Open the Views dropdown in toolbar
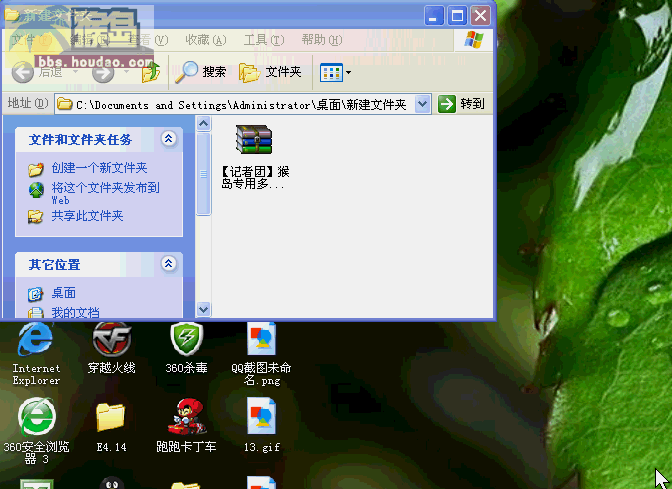Viewport: 672px width, 489px height. [x=336, y=72]
